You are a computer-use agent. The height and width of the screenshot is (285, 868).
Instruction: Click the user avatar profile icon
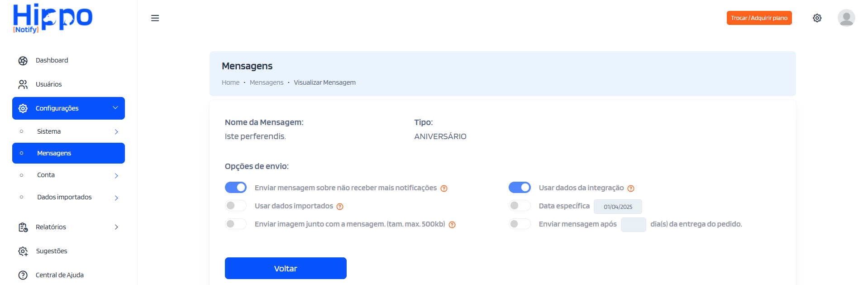pos(846,18)
